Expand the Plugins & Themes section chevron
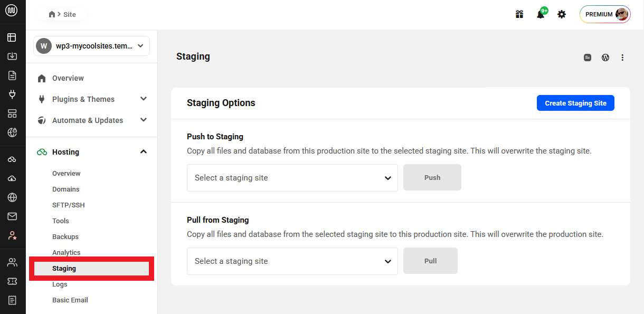 coord(143,99)
